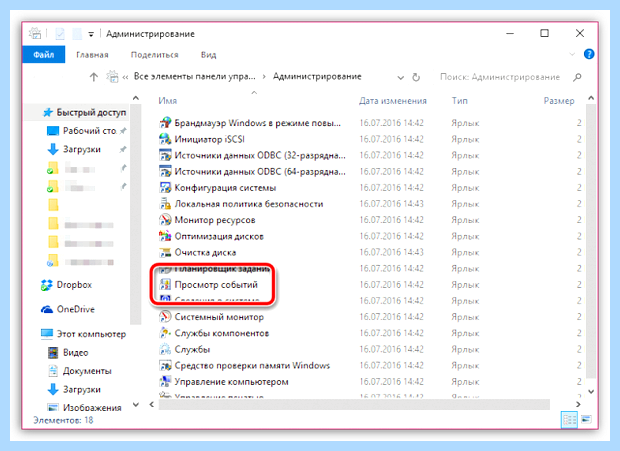Select Источники данных ODBC (32-разрядная) icon

[165, 155]
